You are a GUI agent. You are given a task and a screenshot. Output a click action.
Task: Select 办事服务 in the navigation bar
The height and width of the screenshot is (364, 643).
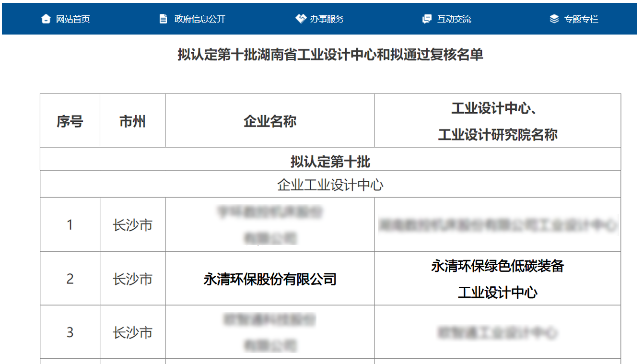tap(327, 19)
